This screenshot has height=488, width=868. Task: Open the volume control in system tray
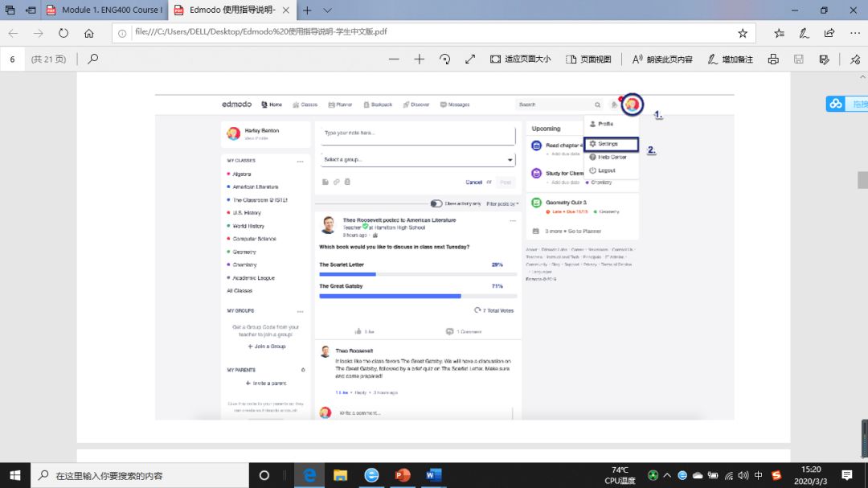[x=743, y=475]
